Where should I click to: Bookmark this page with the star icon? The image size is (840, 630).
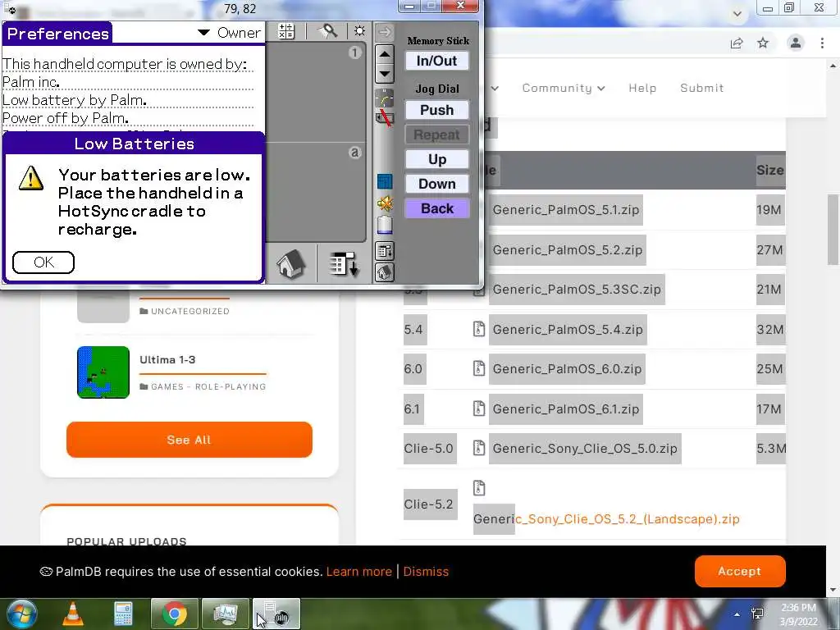tap(763, 43)
